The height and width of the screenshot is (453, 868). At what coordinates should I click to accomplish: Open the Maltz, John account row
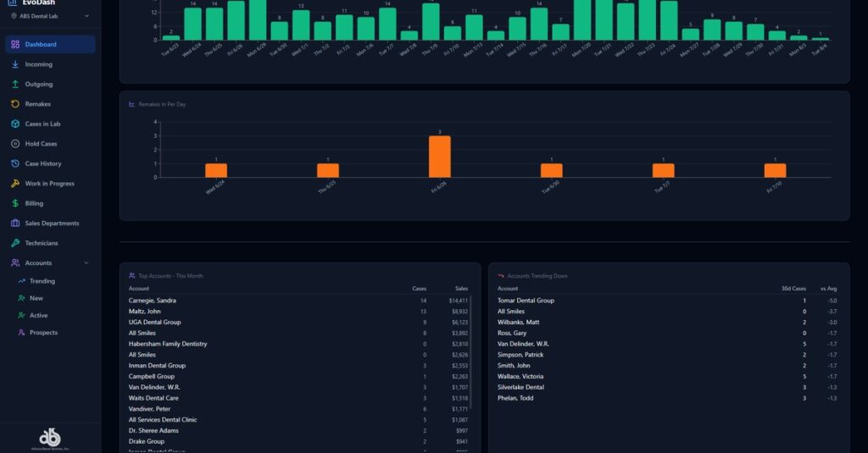tap(298, 312)
